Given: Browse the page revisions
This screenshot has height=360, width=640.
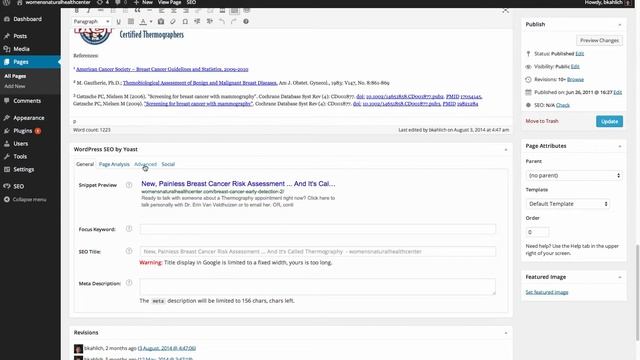Looking at the screenshot, I should [x=575, y=79].
